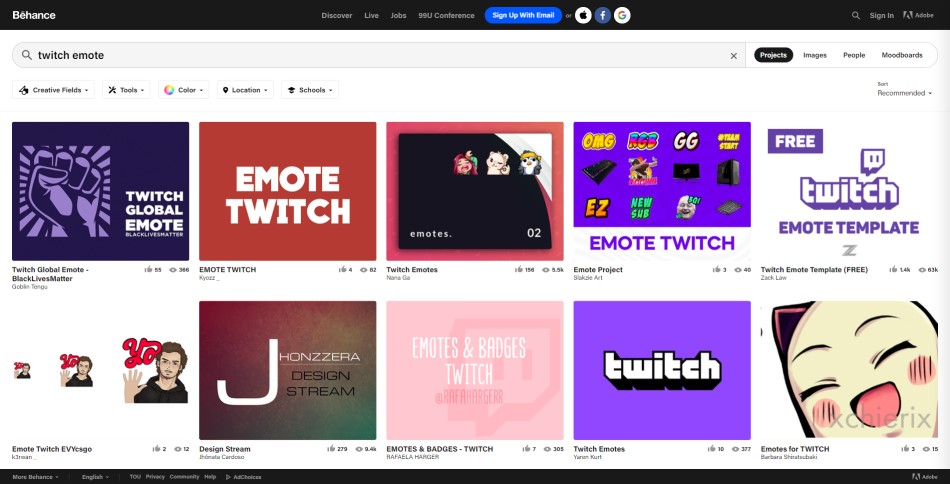Switch to the Moodboards tab

[x=902, y=55]
